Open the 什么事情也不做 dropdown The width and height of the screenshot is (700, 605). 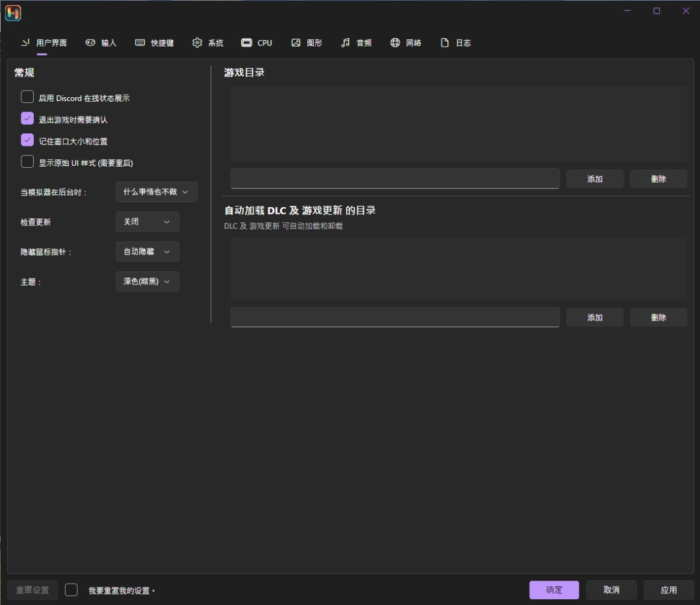click(156, 192)
